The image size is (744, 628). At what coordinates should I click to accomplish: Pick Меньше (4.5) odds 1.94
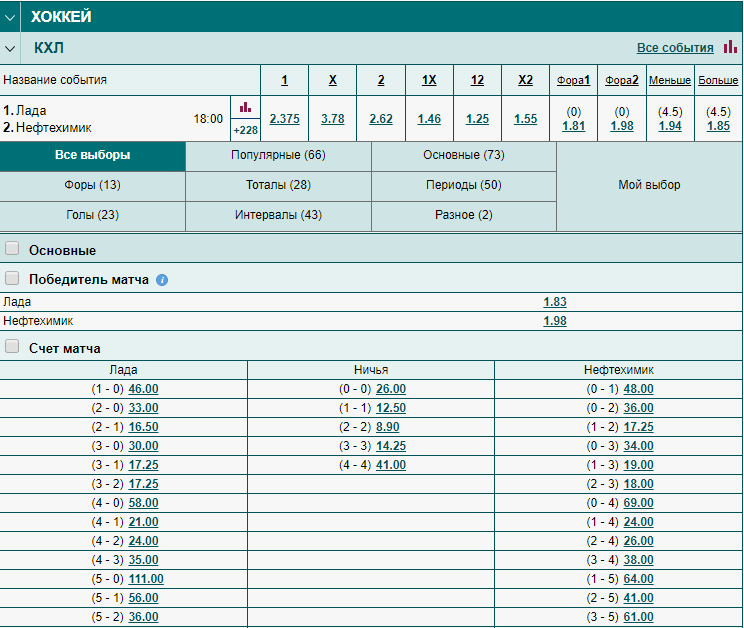(x=670, y=126)
